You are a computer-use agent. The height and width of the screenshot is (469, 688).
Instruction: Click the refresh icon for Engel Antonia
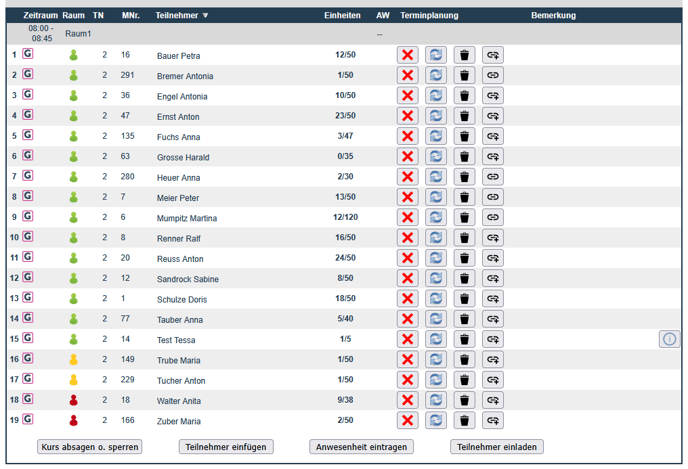[435, 96]
